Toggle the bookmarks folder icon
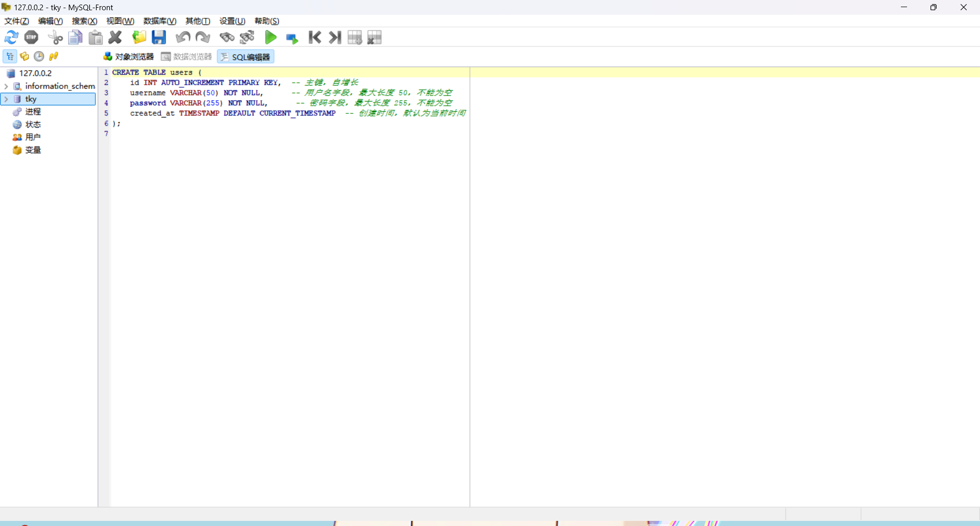The image size is (980, 526). pos(24,56)
